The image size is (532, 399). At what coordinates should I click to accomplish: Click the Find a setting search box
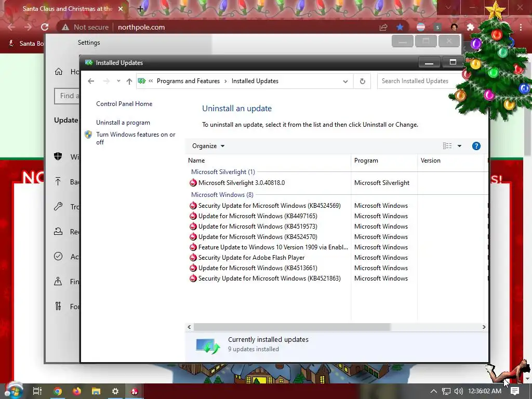pyautogui.click(x=67, y=96)
